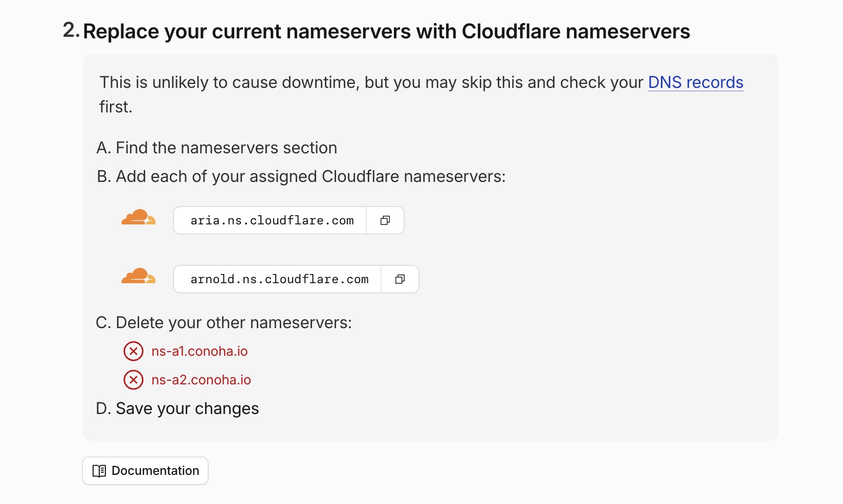Click the ns-a2.conoha.io nameserver text
This screenshot has width=843, height=504.
pos(201,380)
